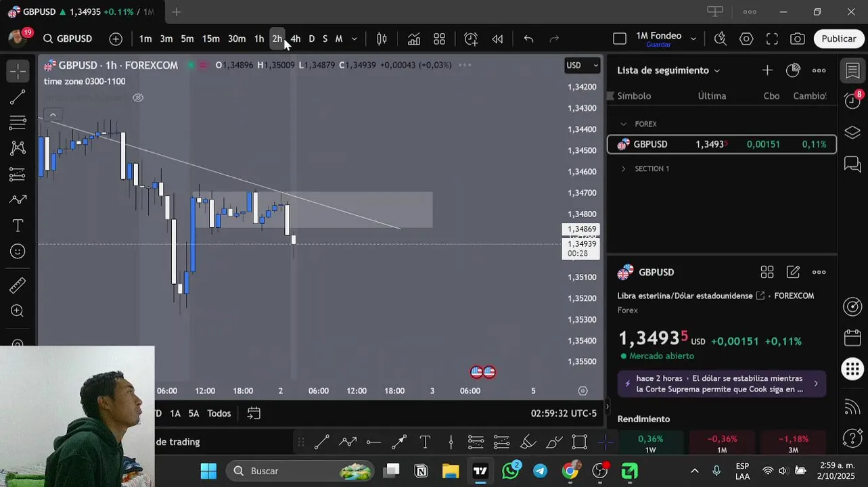Image resolution: width=868 pixels, height=487 pixels.
Task: Select the crosshair cursor tool in left toolbar
Action: coord(18,71)
